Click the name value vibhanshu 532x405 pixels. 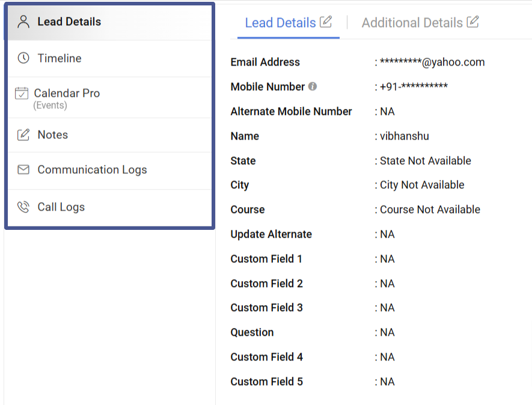[x=404, y=136]
